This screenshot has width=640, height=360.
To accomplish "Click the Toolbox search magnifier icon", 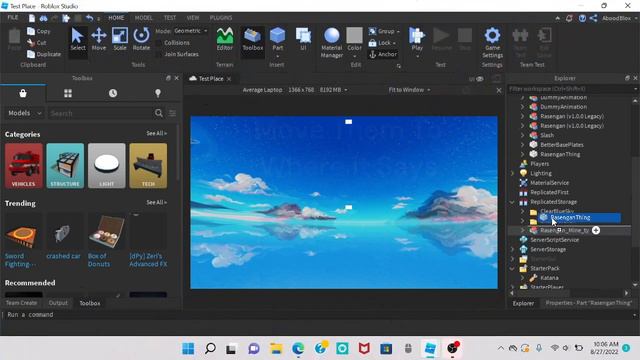I will tap(159, 113).
